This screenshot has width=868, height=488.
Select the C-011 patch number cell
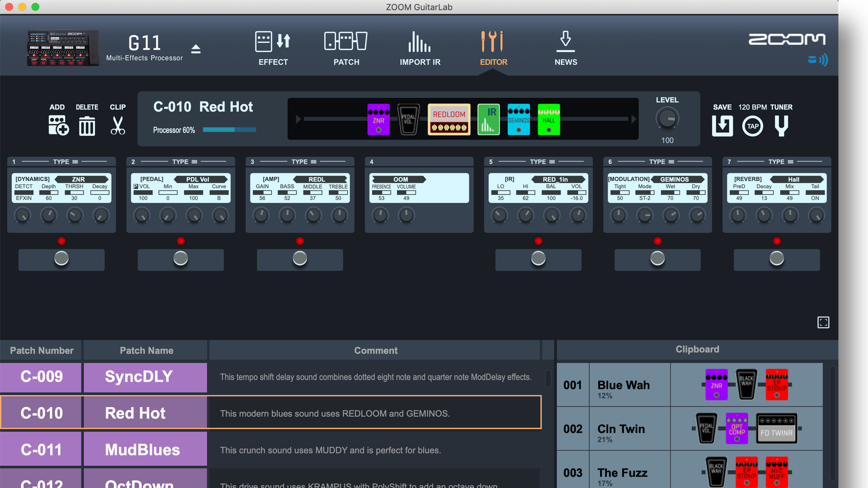click(41, 450)
